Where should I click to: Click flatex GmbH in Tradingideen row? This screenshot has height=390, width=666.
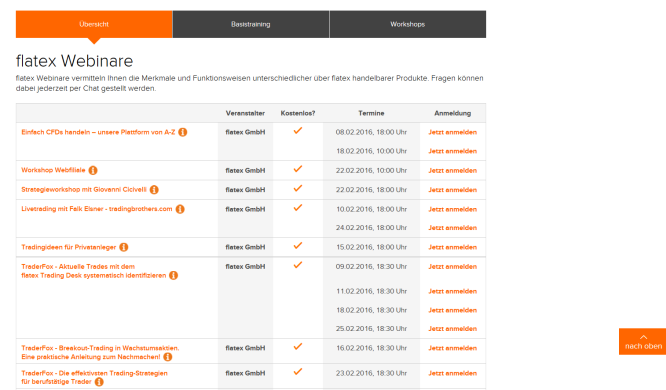245,247
